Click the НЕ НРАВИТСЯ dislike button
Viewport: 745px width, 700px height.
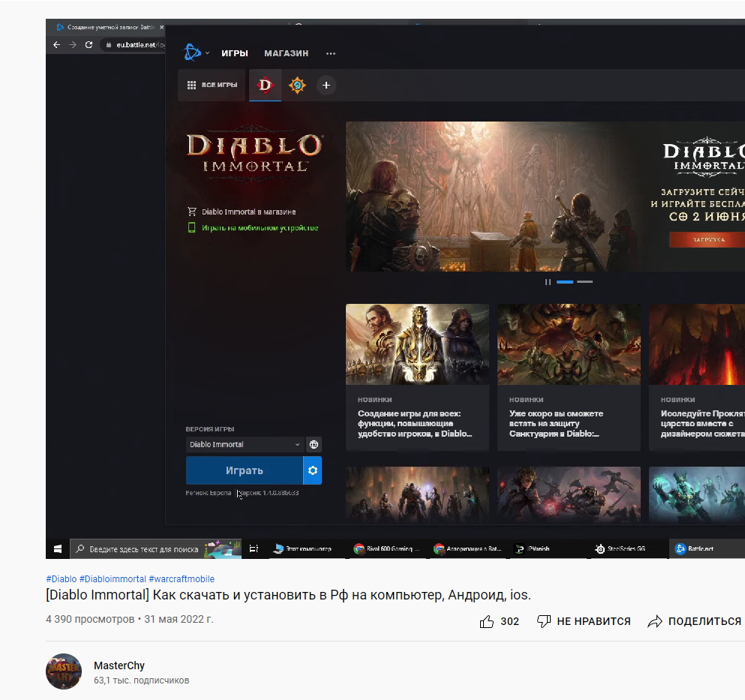point(584,621)
